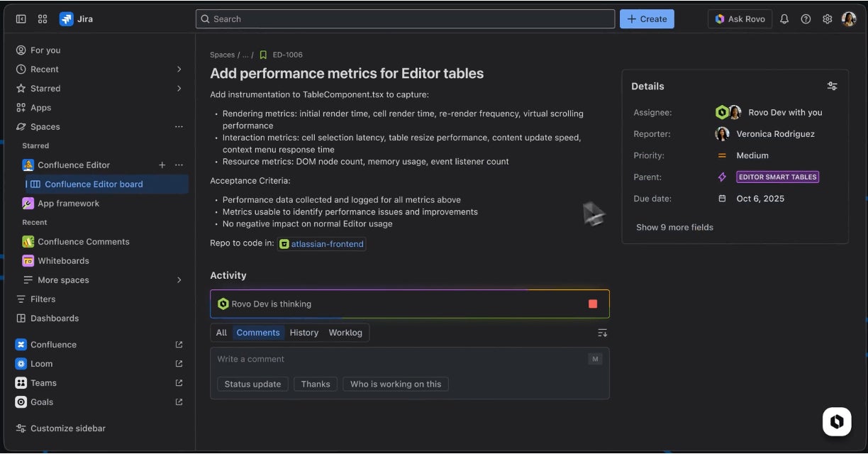Change the comment sort order icon
This screenshot has width=868, height=454.
602,333
